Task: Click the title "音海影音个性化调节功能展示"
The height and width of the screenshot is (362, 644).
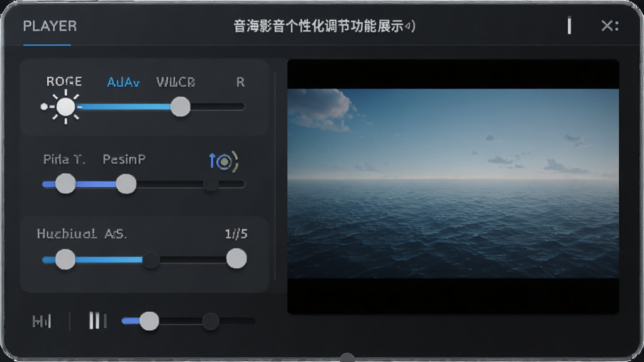Action: [319, 26]
